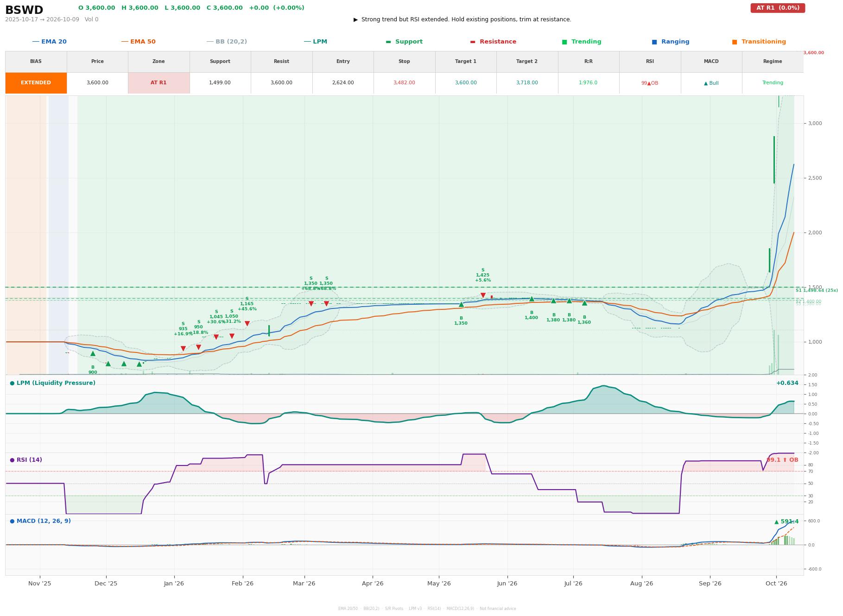Click the Ranging legend entry
843x616 pixels.
[671, 42]
